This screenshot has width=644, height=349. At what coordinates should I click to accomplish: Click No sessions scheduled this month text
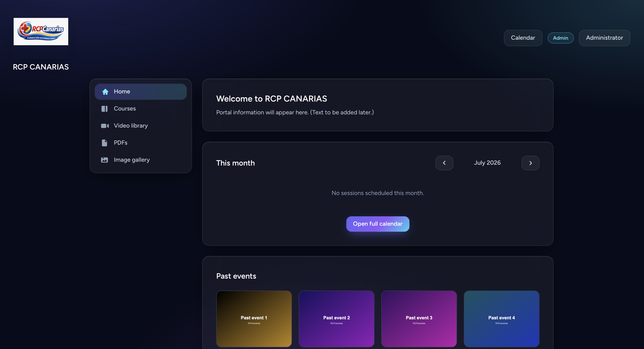pyautogui.click(x=378, y=193)
